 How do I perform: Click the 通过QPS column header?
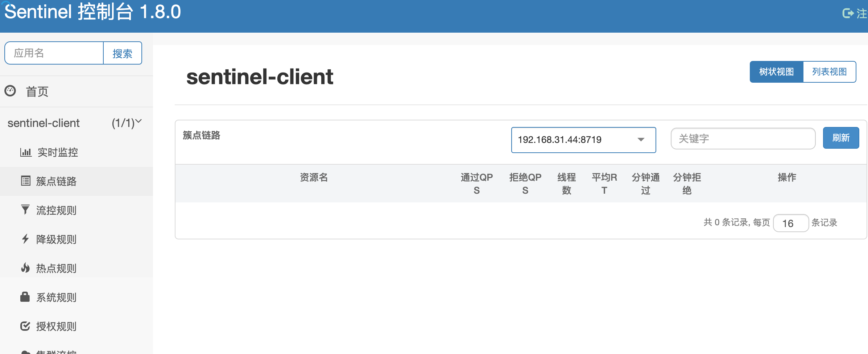477,184
